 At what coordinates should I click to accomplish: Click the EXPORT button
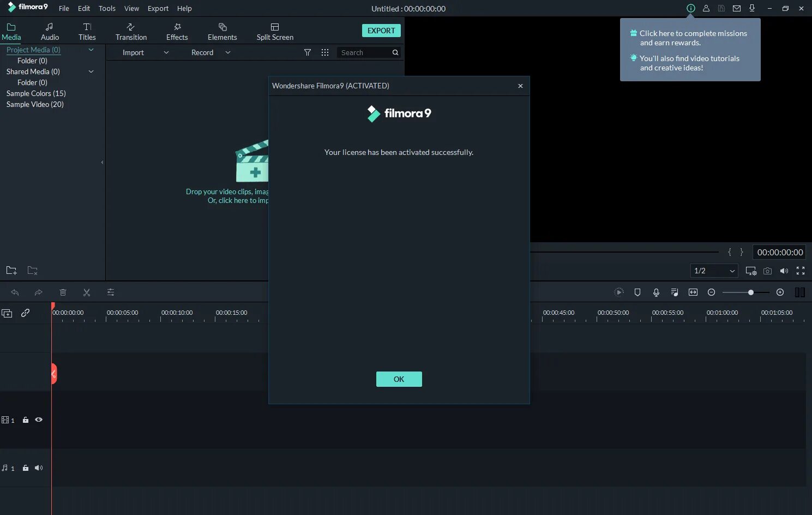(381, 31)
